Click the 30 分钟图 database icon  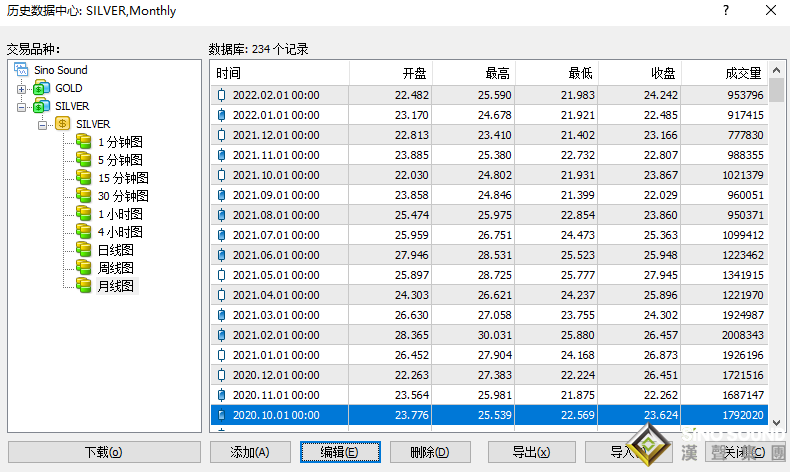click(x=84, y=195)
